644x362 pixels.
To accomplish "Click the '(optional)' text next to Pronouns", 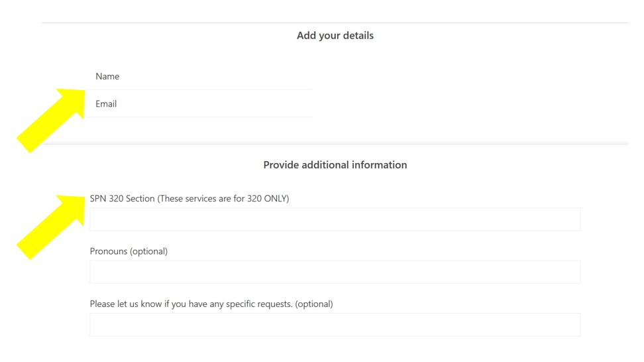I will click(x=148, y=251).
